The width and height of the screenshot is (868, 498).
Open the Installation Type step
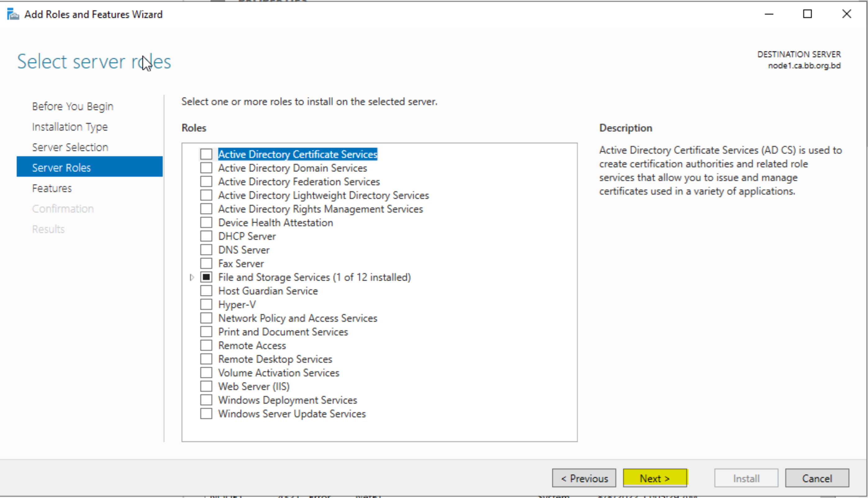[x=70, y=127]
